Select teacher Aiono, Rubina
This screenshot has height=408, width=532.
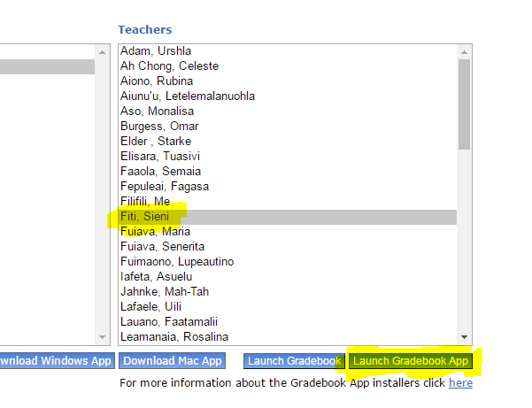pyautogui.click(x=288, y=81)
